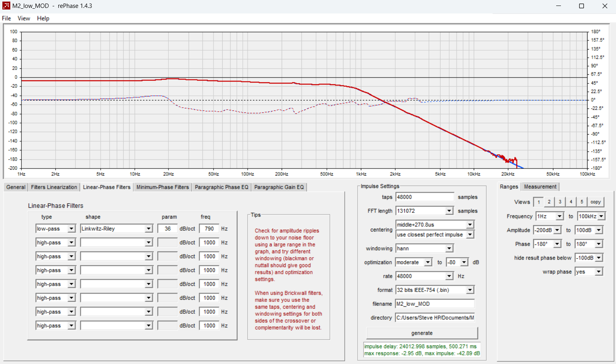
Task: Click the taps input field showing 48000
Action: click(425, 197)
